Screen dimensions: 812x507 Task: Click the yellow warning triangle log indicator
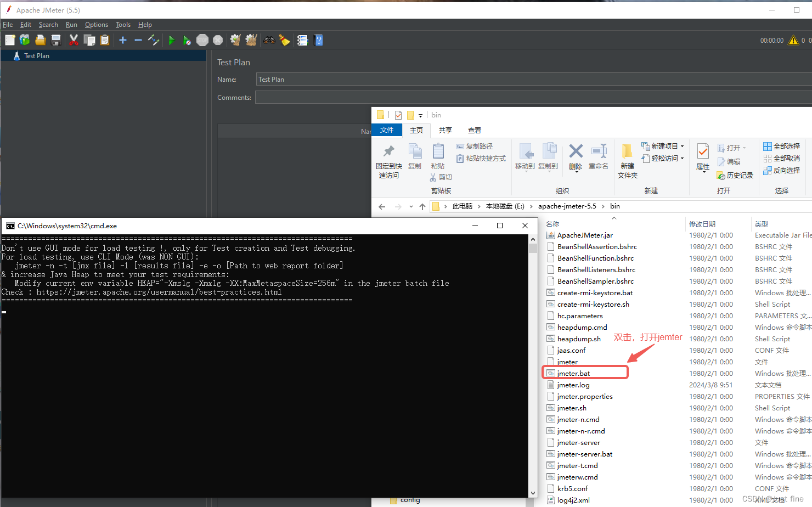click(793, 40)
